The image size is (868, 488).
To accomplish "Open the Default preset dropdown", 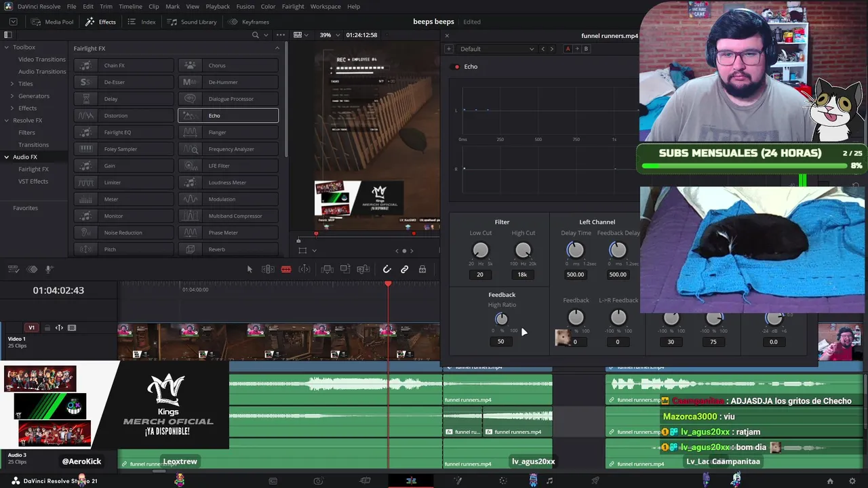I will (x=497, y=49).
